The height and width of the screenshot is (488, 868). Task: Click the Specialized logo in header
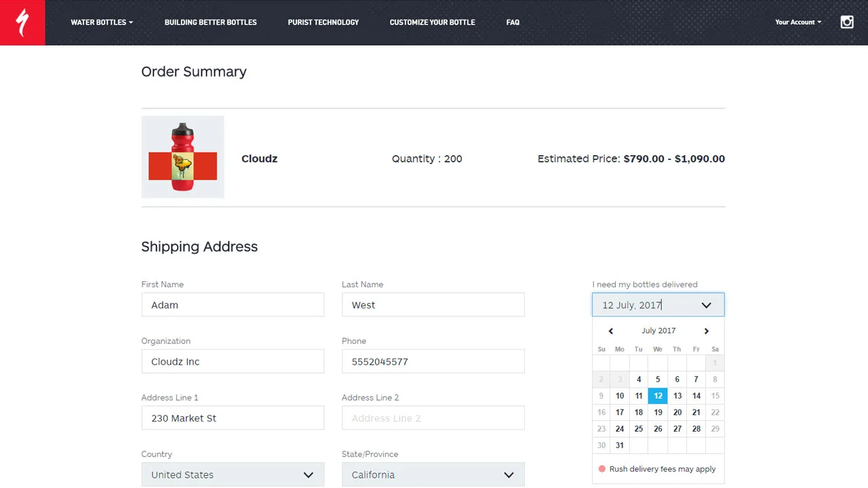pyautogui.click(x=22, y=22)
